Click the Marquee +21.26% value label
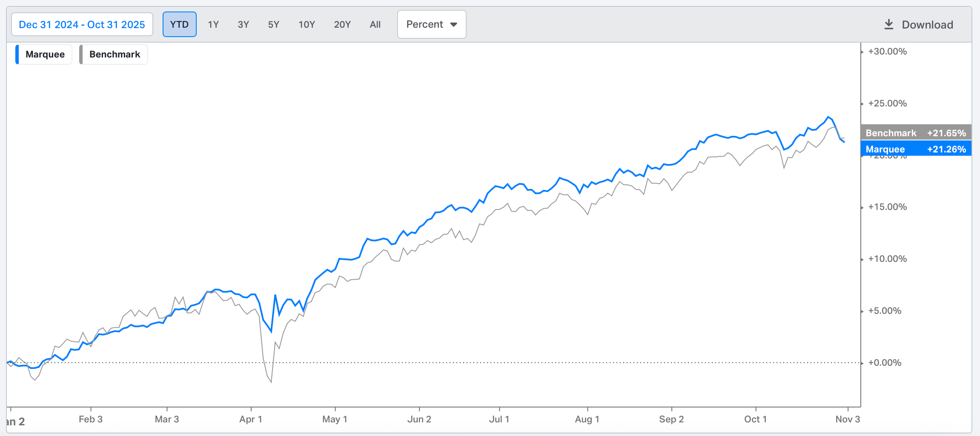This screenshot has width=980, height=436. pyautogui.click(x=916, y=149)
